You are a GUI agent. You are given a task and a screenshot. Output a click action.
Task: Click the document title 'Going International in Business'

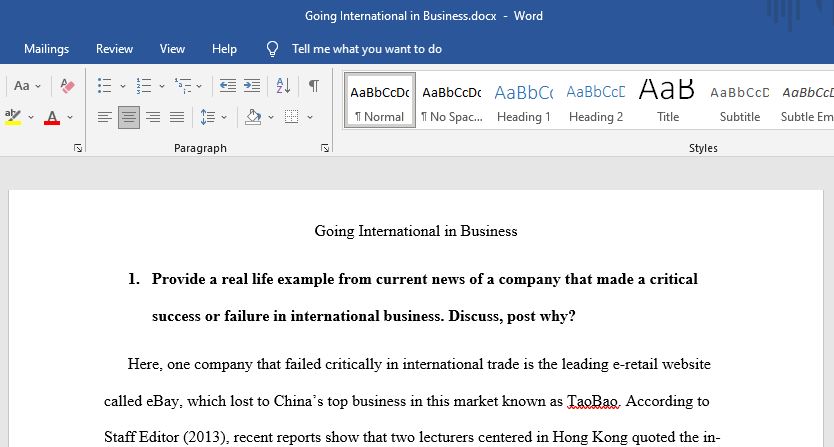[x=416, y=231]
